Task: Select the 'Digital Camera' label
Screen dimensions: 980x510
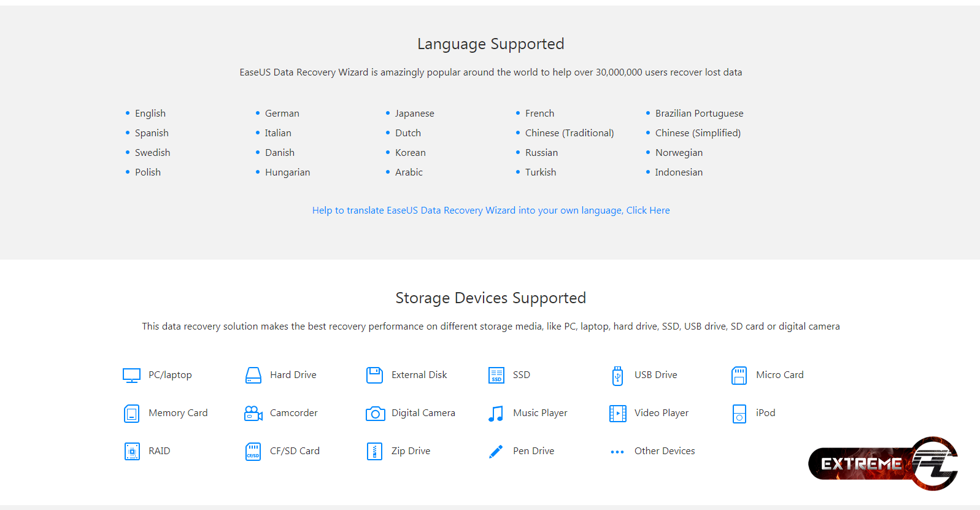Action: [423, 413]
